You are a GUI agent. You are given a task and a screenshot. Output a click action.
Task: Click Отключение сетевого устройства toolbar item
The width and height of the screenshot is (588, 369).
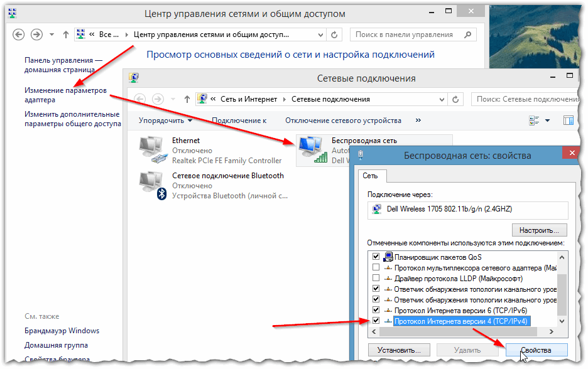coord(343,120)
